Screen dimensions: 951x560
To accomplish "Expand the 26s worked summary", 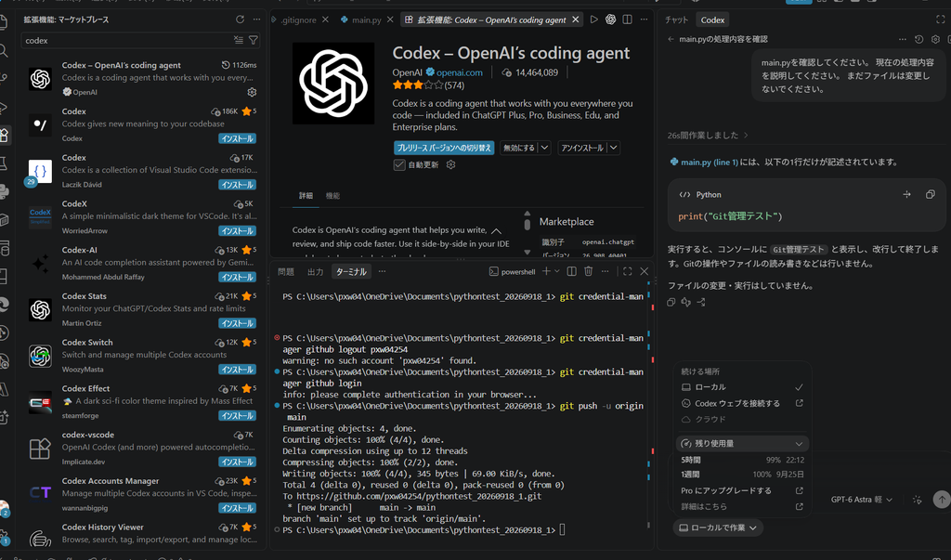I will coord(708,136).
